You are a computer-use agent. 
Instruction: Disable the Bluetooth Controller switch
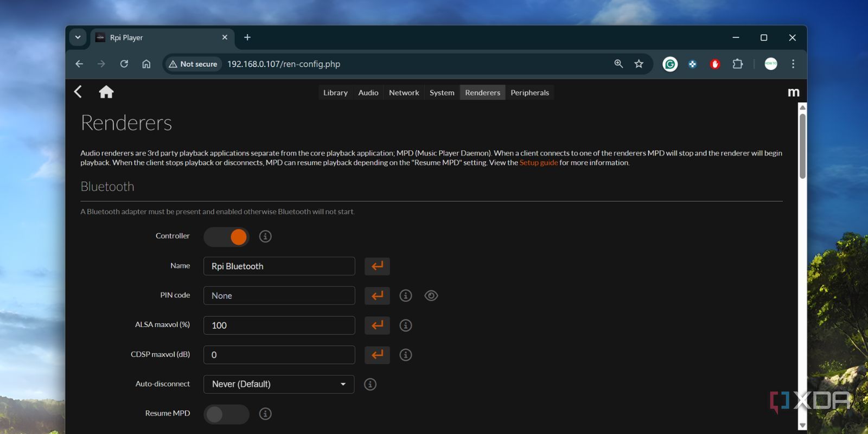point(226,237)
